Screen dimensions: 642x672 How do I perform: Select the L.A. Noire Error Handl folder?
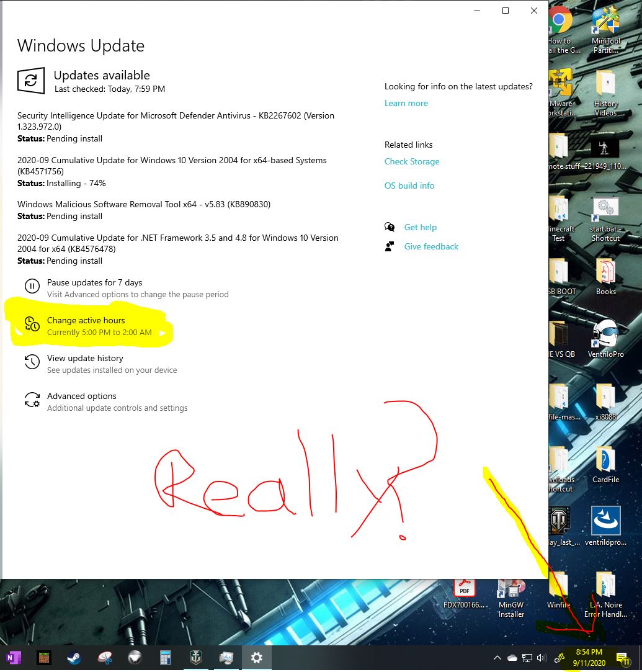pos(605,594)
